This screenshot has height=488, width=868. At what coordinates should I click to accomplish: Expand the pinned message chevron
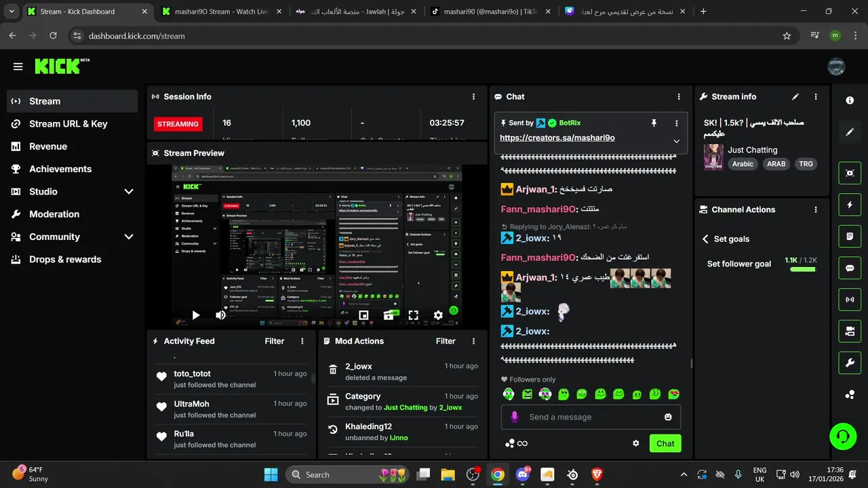click(676, 141)
